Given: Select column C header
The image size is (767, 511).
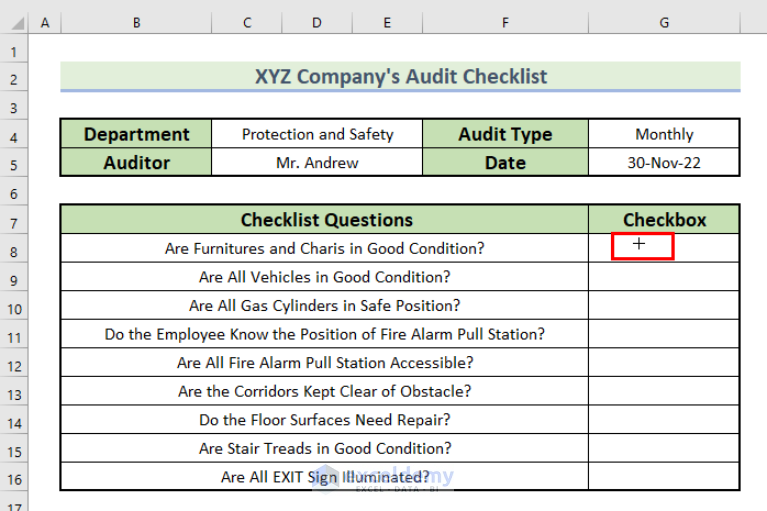Looking at the screenshot, I should coord(247,22).
